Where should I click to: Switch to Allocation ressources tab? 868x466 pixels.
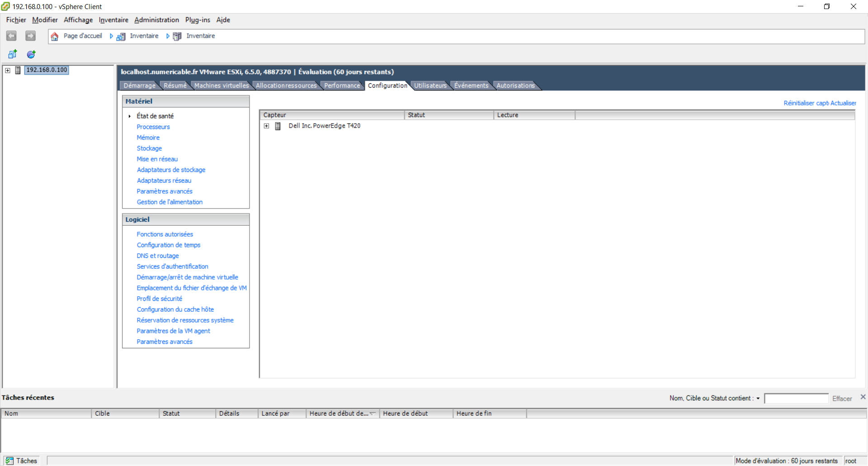pos(286,86)
